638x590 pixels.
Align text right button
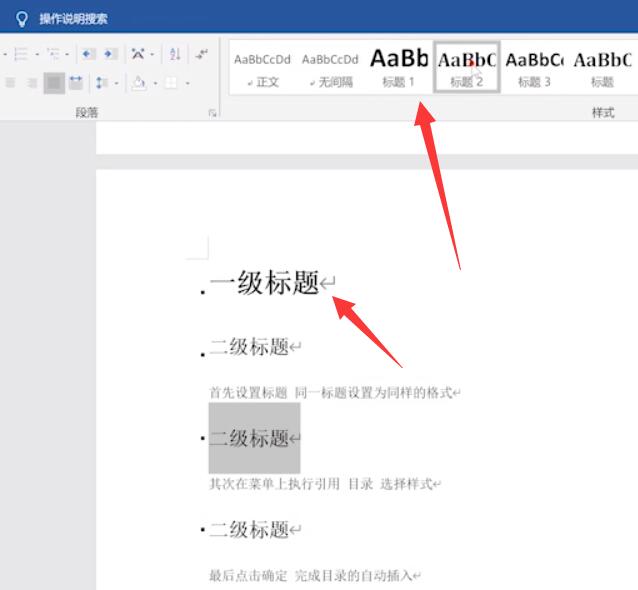tap(32, 83)
